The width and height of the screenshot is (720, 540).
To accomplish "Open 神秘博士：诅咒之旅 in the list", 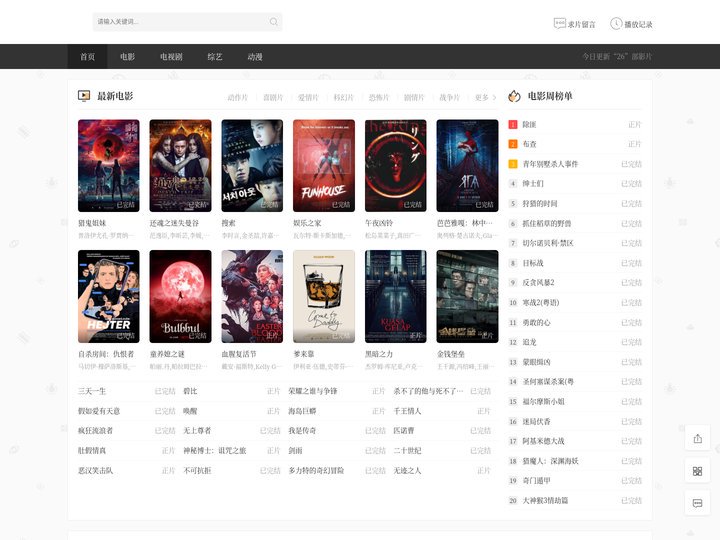I will tap(215, 450).
